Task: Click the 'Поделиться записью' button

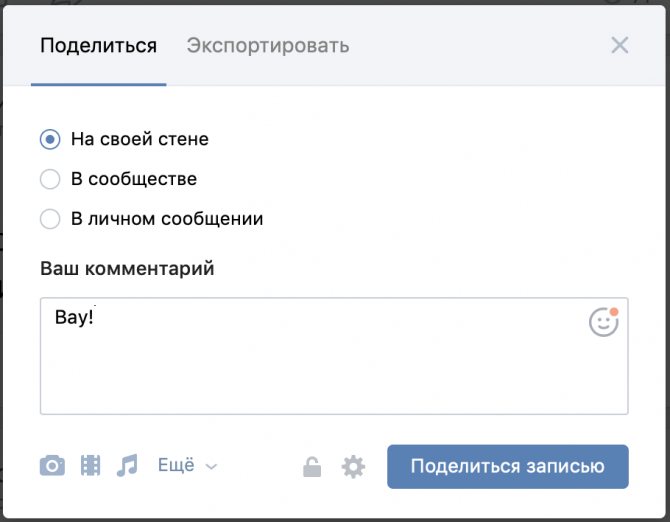Action: pyautogui.click(x=508, y=466)
